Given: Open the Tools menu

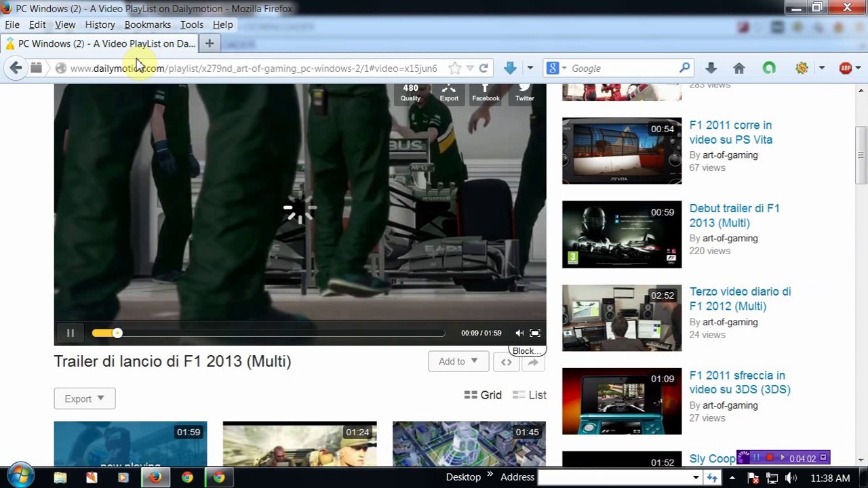Looking at the screenshot, I should tap(191, 24).
